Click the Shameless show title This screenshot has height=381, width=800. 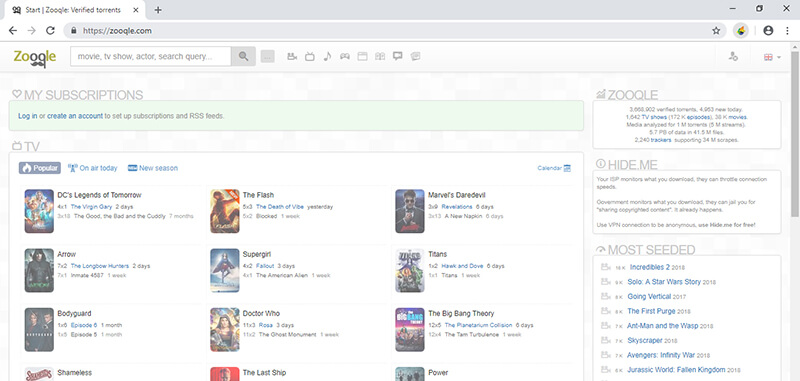[x=74, y=373]
